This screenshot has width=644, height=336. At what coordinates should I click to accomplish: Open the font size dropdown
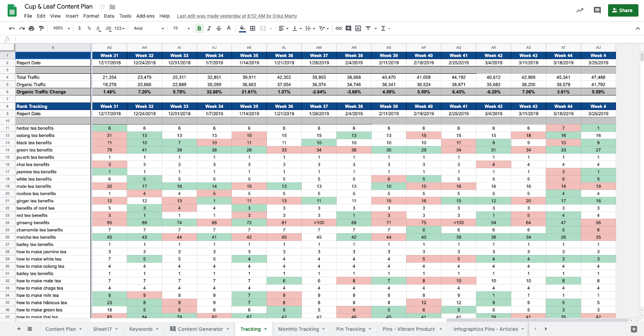click(181, 29)
